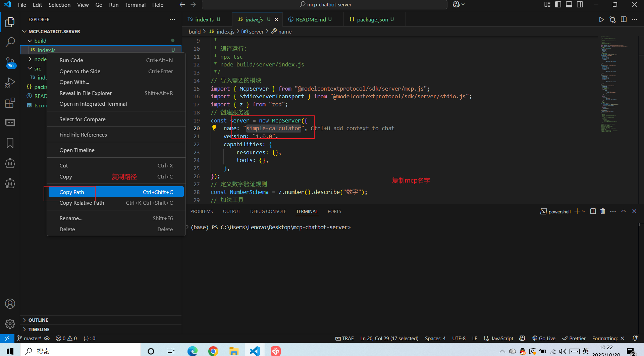Expand the TIMELINE section

click(39, 329)
